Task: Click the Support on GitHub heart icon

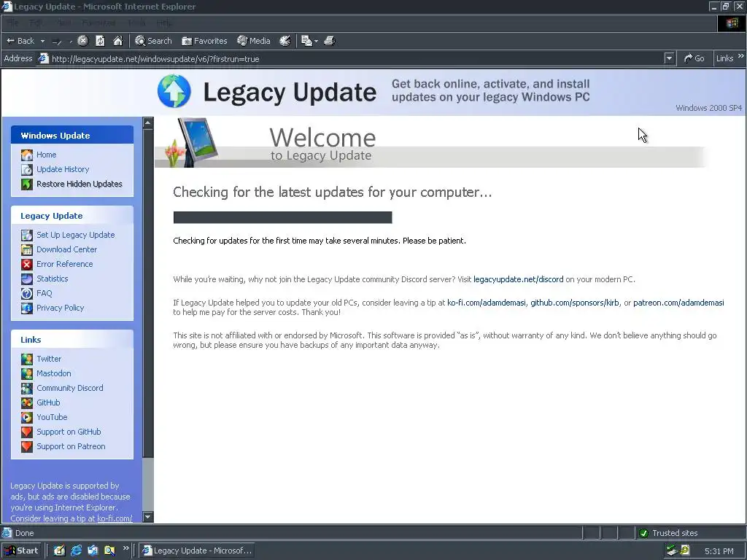Action: [27, 432]
